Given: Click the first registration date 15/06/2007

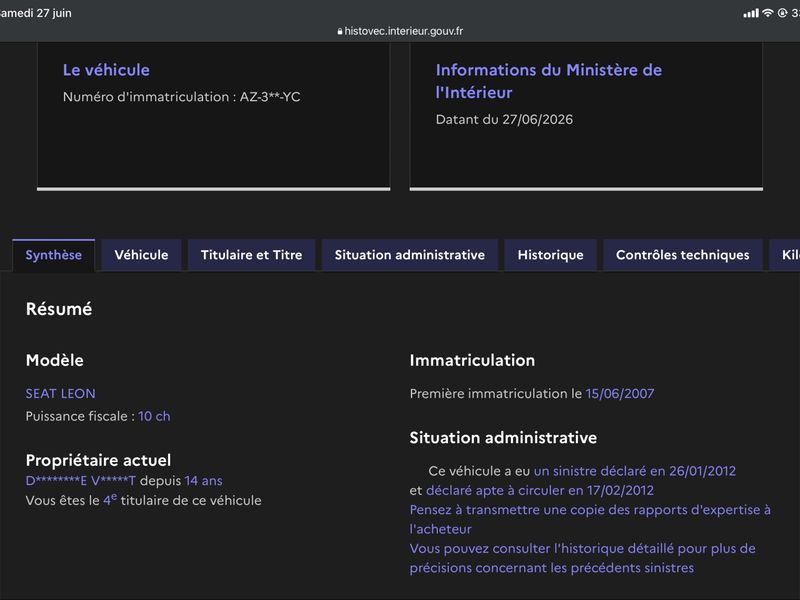Looking at the screenshot, I should pos(620,393).
